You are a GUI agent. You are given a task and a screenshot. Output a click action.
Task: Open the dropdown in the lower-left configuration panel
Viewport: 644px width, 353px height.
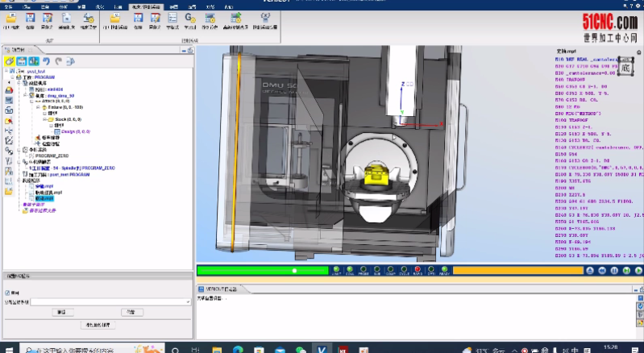tap(188, 301)
